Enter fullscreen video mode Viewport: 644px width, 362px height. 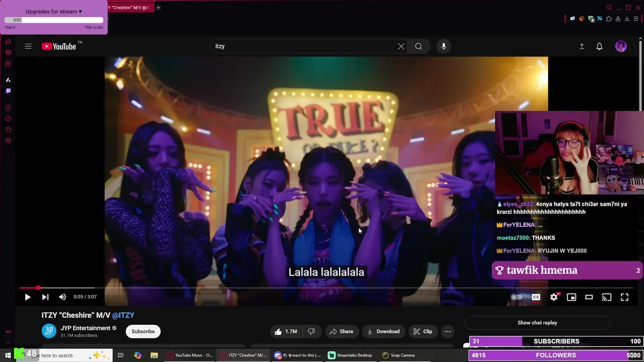click(624, 297)
